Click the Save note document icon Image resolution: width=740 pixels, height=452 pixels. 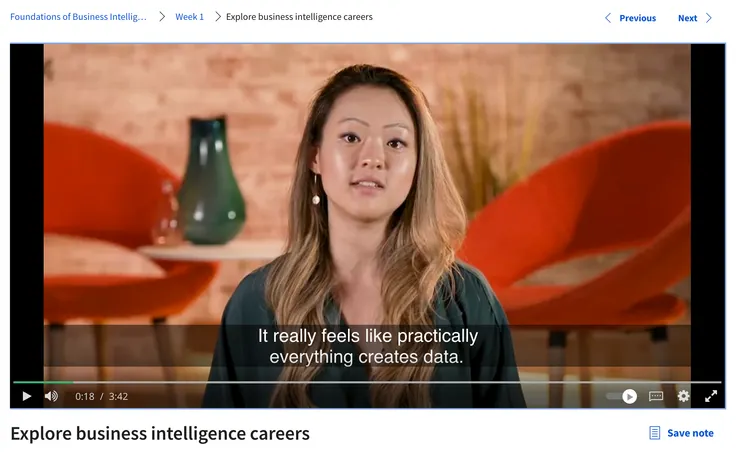[x=655, y=433]
